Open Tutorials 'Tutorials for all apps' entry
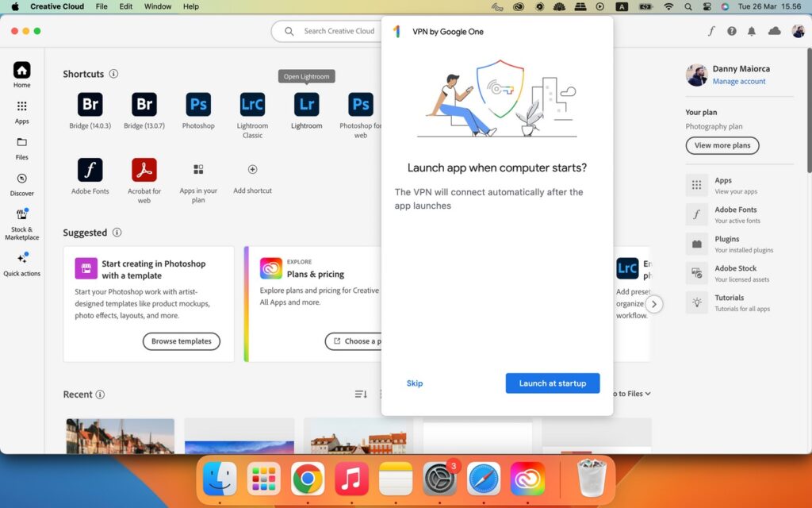812x508 pixels. (x=739, y=302)
